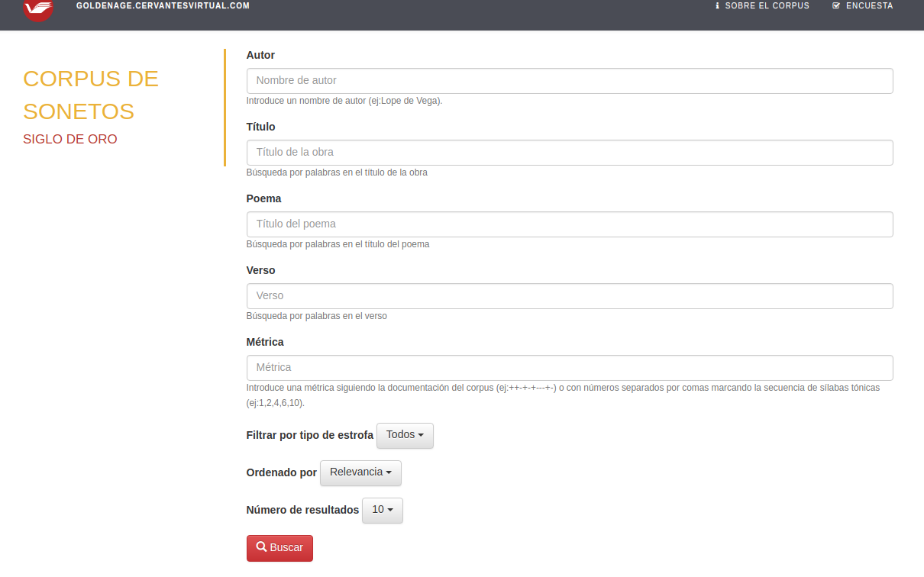
Task: Click the Autor name input field
Action: coord(570,81)
